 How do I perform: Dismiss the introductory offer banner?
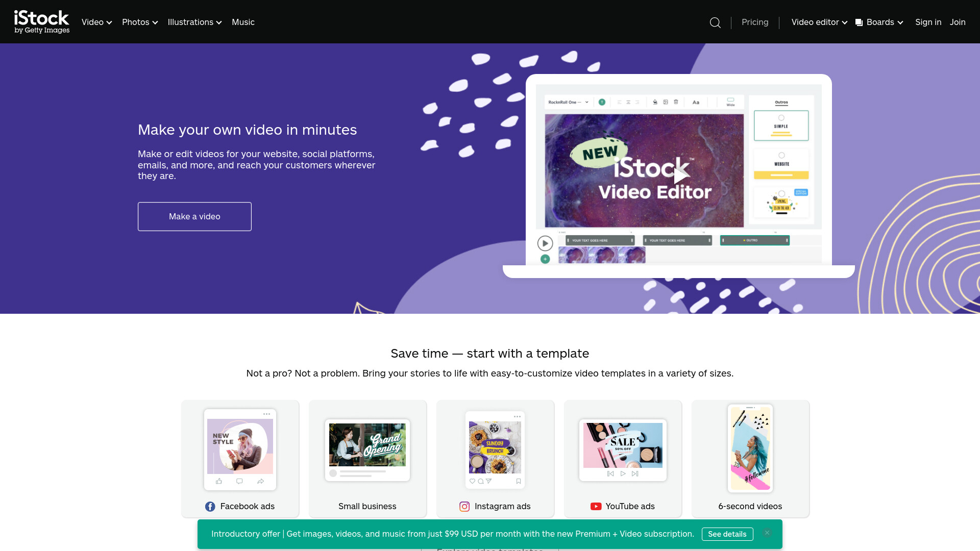(x=767, y=533)
